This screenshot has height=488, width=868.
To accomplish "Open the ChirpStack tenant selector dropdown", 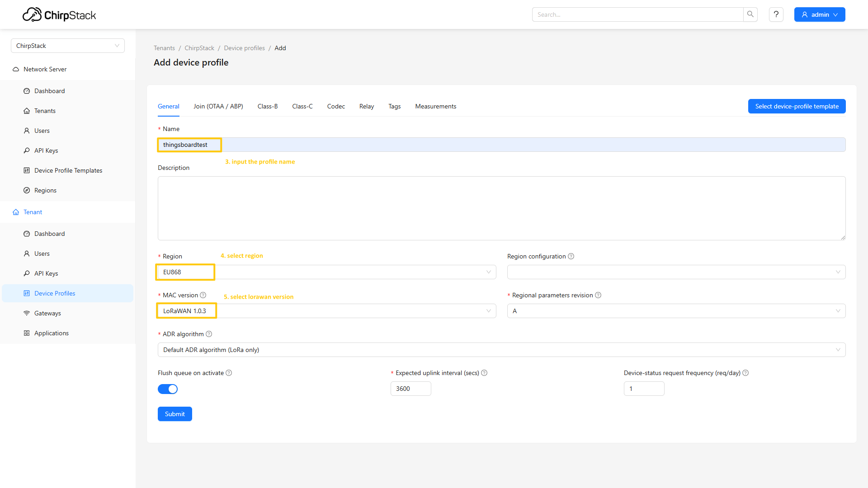I will [x=68, y=46].
